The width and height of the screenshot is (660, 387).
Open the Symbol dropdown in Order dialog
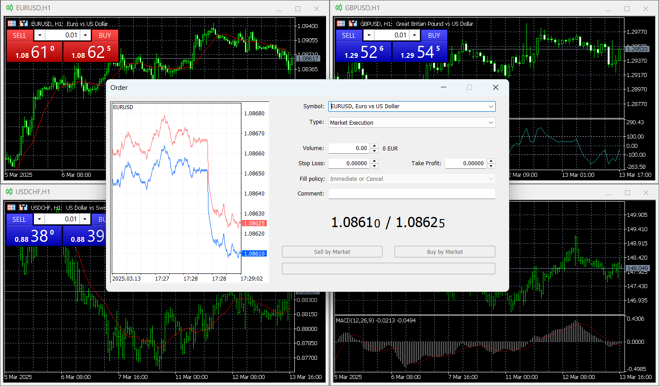(x=412, y=107)
